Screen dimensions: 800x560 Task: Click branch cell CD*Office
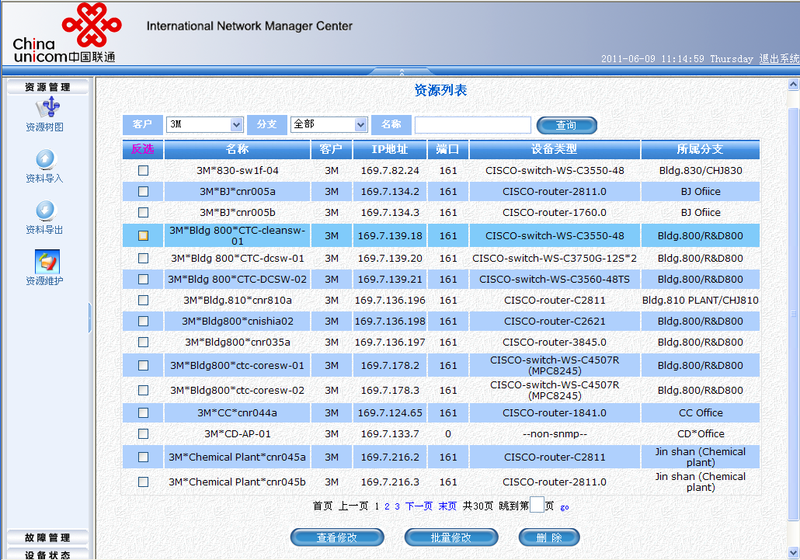701,434
